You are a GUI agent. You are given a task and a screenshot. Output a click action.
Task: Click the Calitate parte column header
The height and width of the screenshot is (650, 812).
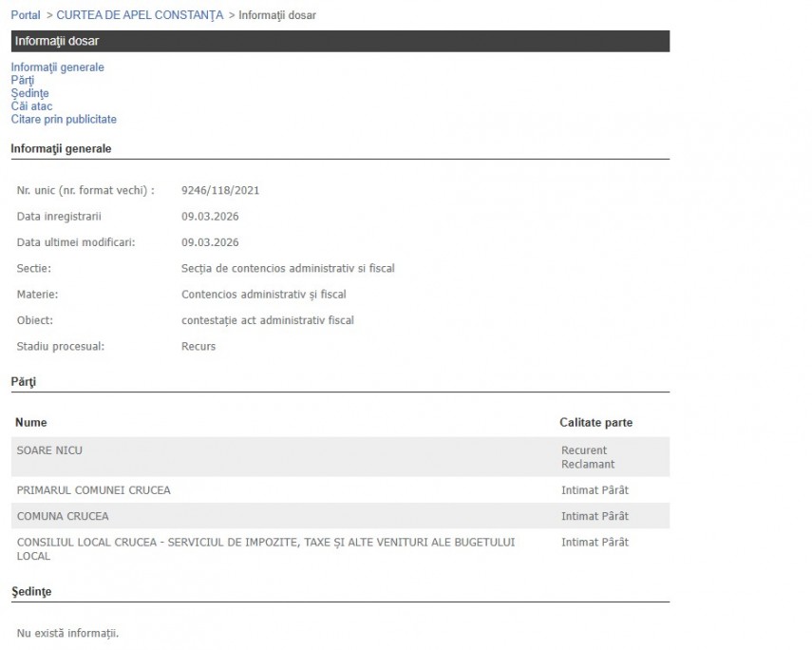pos(595,422)
